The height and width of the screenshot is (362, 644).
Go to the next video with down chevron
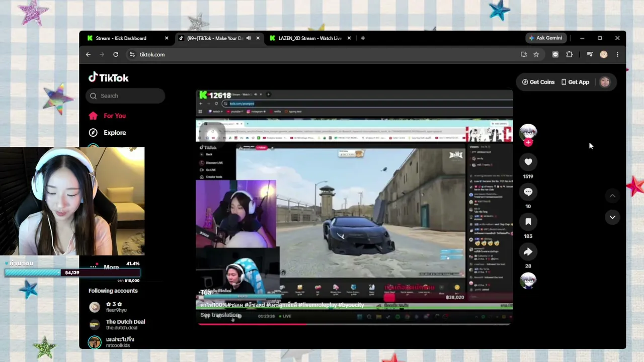[x=612, y=217]
